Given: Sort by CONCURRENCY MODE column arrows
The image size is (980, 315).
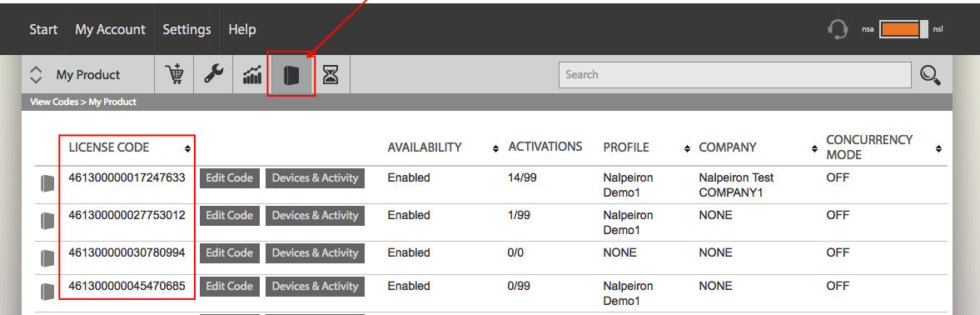Looking at the screenshot, I should click(x=938, y=148).
